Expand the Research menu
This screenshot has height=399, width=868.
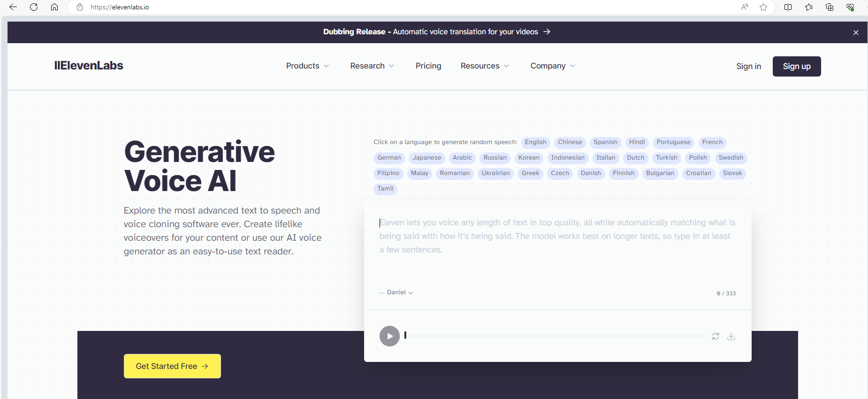point(372,66)
